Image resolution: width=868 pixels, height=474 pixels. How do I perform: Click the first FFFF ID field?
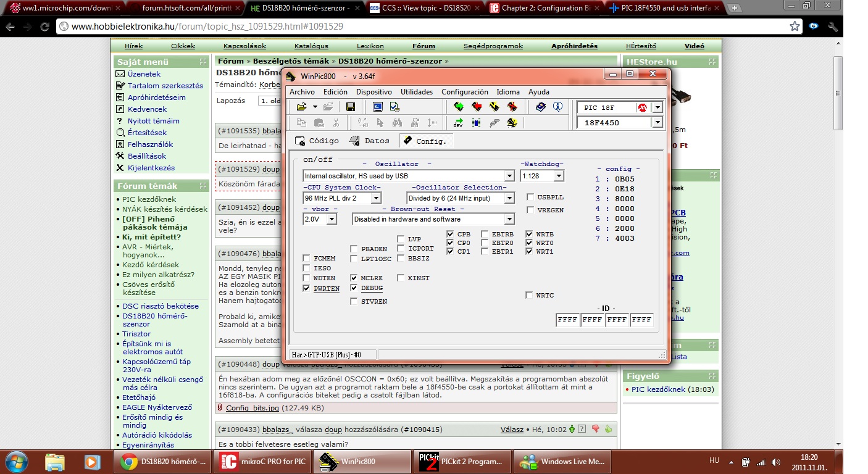567,320
